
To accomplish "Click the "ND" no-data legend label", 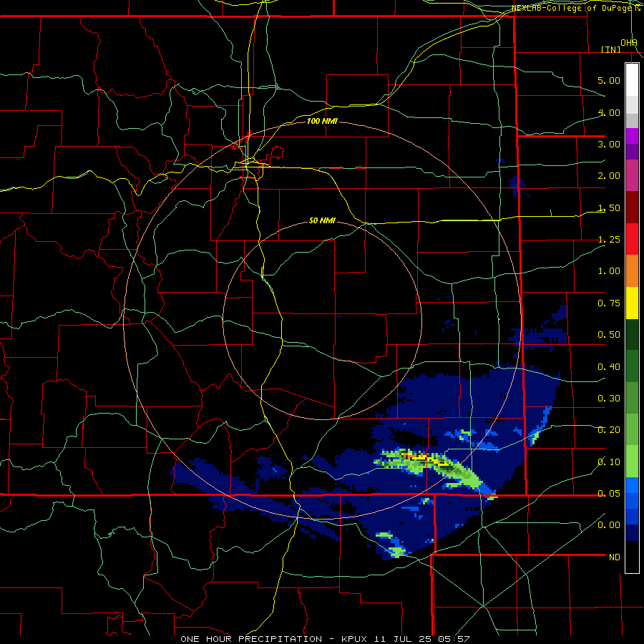I will pyautogui.click(x=615, y=557).
